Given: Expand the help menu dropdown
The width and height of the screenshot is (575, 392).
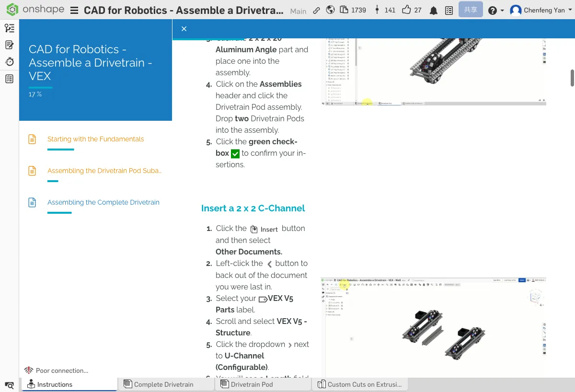Looking at the screenshot, I should pyautogui.click(x=496, y=10).
